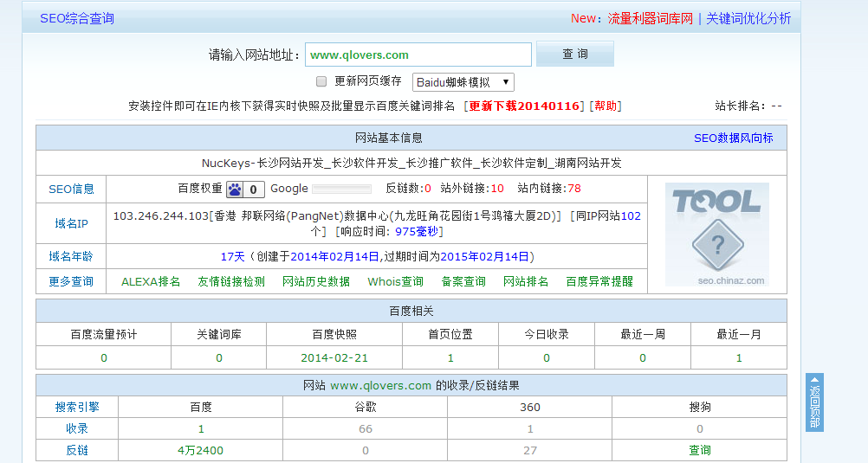Screen dimensions: 868x463
Task: Click the 更多查询 row label
Action: [x=71, y=281]
